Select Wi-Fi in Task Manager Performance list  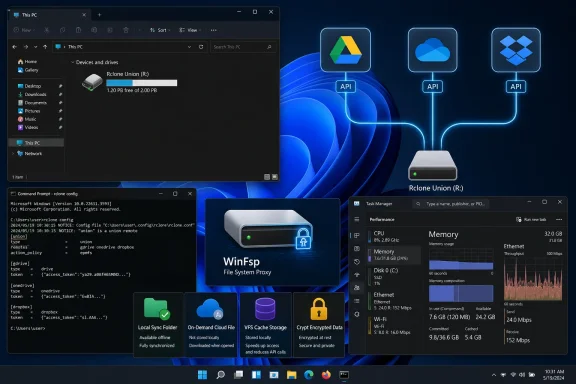click(394, 325)
